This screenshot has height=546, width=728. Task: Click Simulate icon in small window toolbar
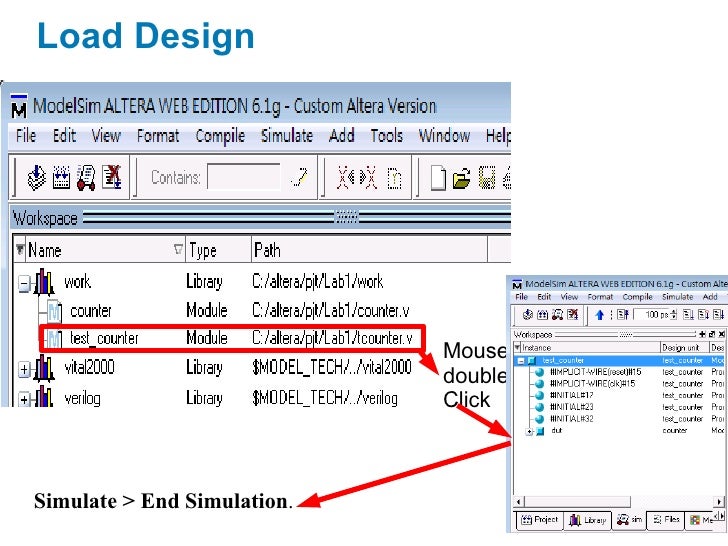point(557,315)
